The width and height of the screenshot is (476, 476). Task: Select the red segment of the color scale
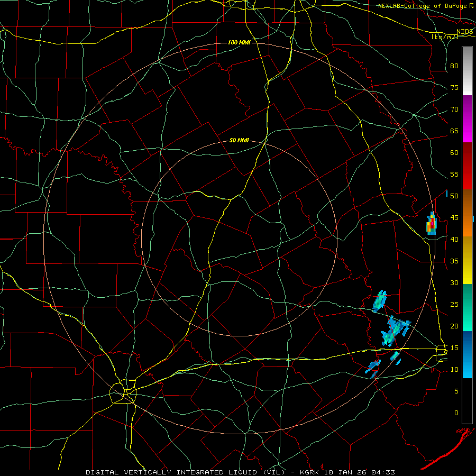467,166
